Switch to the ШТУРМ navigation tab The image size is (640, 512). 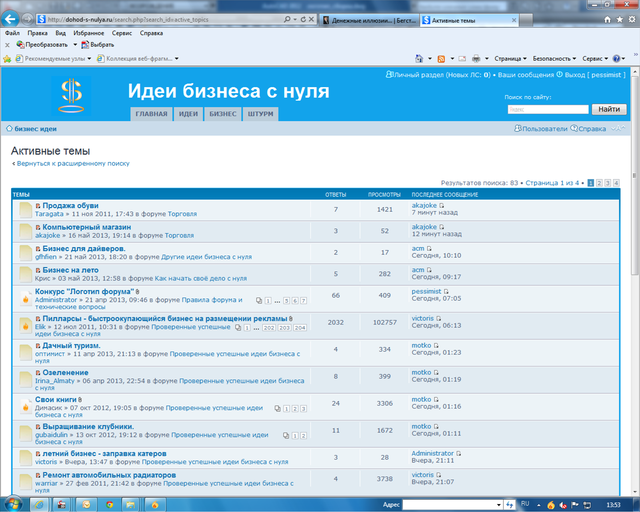[260, 114]
